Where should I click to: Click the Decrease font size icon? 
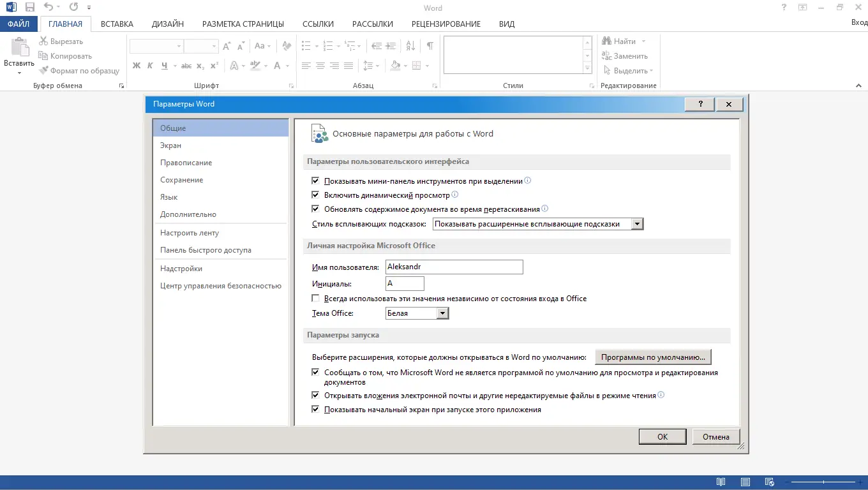[x=241, y=47]
